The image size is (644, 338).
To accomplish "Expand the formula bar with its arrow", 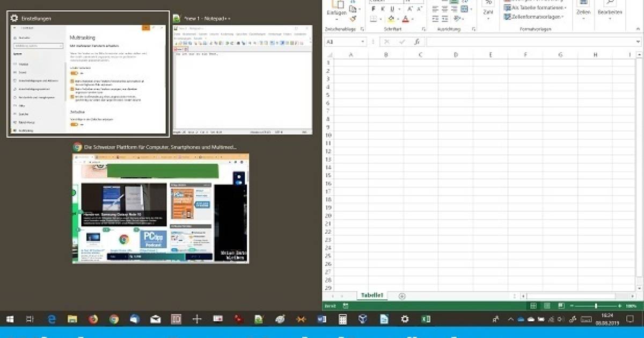I will pos(638,41).
